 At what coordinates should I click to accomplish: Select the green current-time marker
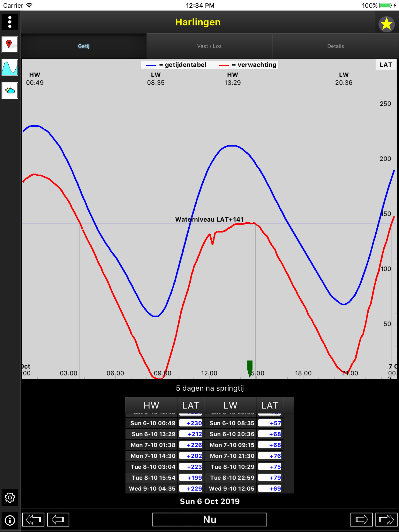coord(250,369)
